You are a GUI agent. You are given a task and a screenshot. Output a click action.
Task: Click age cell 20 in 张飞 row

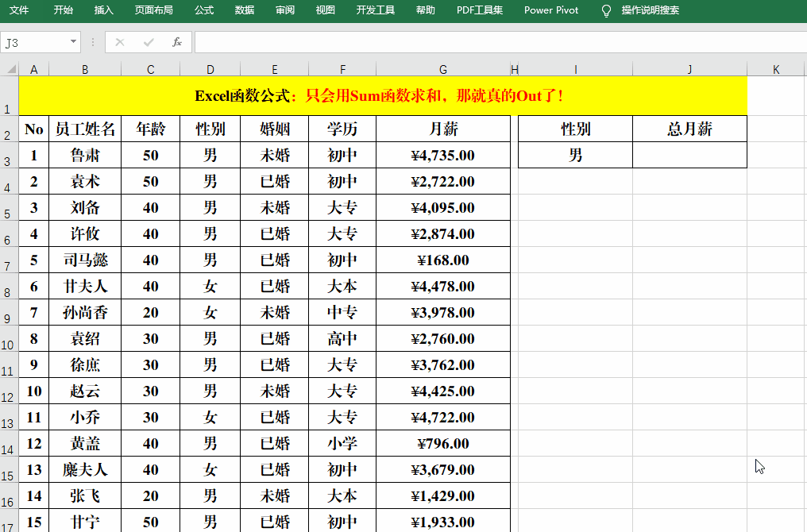click(150, 496)
